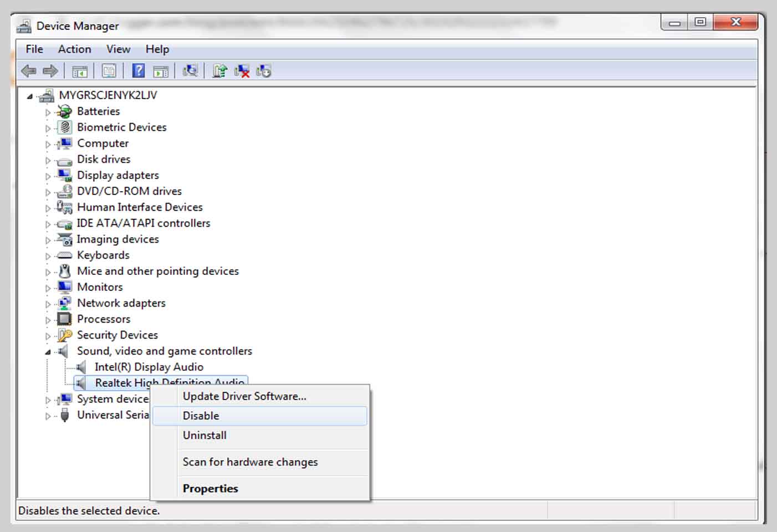
Task: Choose Disable from the context menu
Action: pos(201,416)
